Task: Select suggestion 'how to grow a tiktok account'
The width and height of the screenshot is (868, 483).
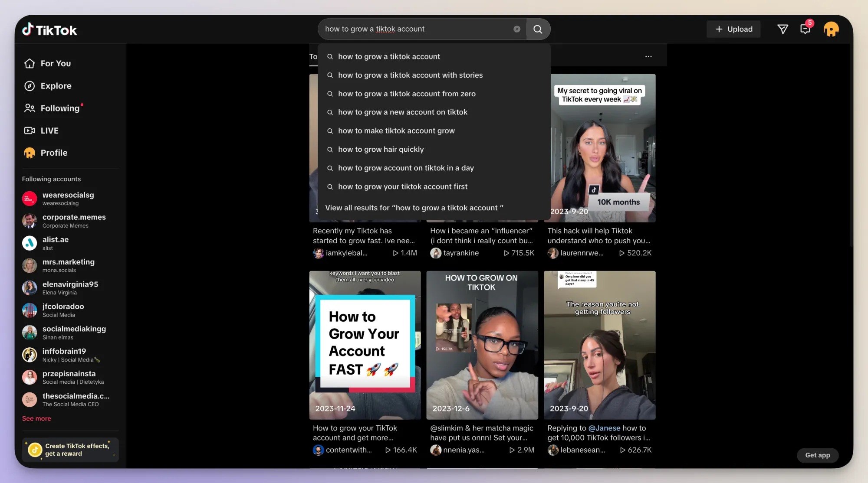Action: (x=434, y=56)
